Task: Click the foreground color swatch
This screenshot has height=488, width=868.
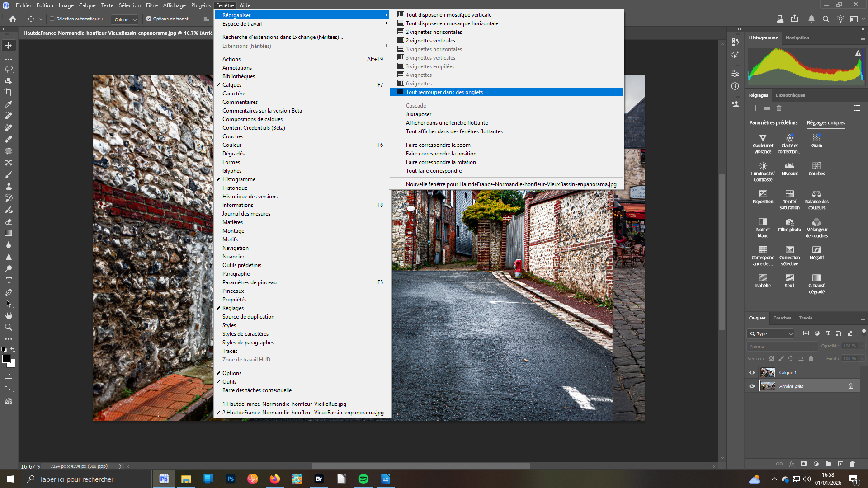Action: (6, 359)
